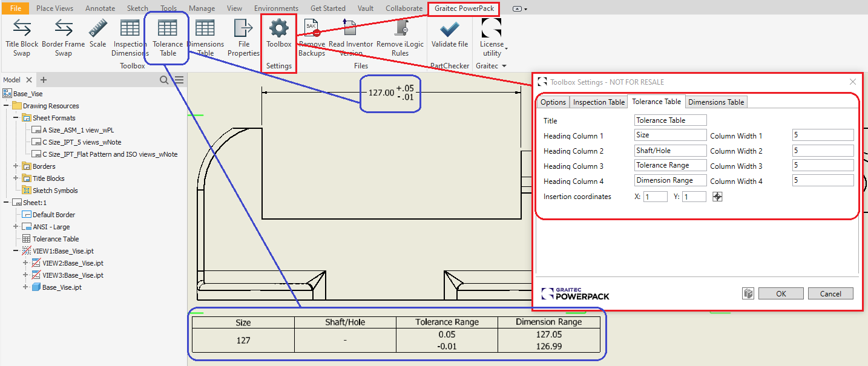Edit Column Width 2 field
The image size is (868, 366).
(x=823, y=151)
